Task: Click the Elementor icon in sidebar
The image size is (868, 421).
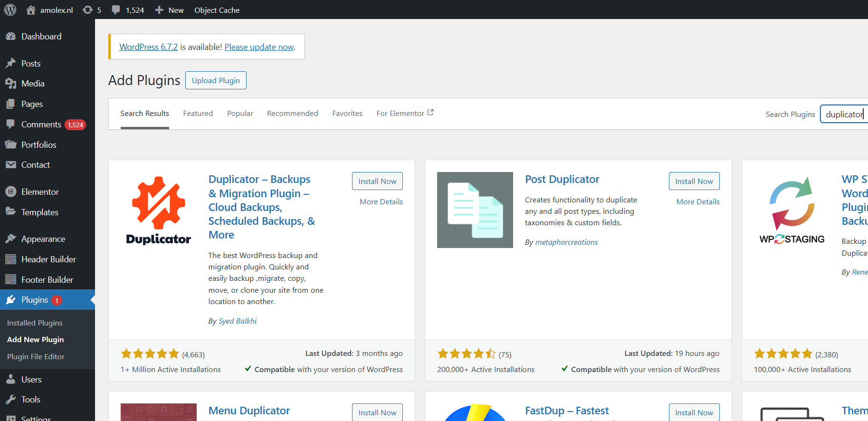Action: coord(10,192)
